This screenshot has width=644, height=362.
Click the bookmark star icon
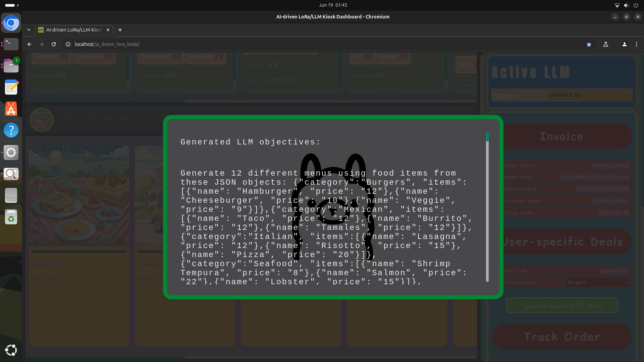click(x=589, y=44)
